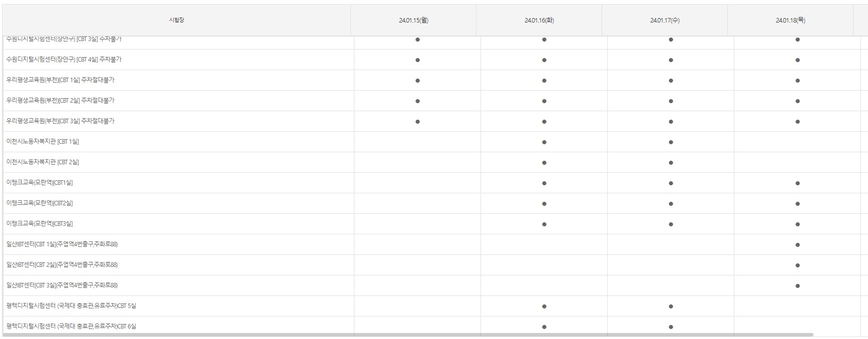Select 24.01.17 dot for 평택디지털시험센터 CBT 6실
The image size is (868, 339).
[671, 327]
